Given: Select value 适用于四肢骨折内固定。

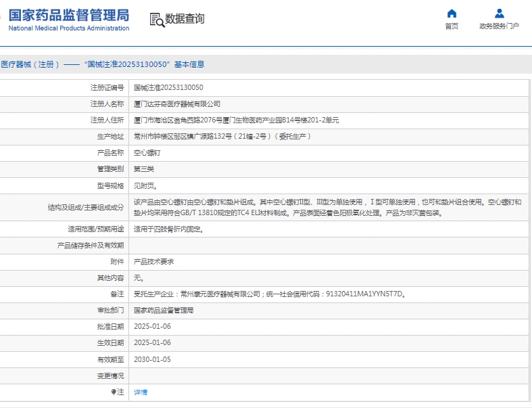Looking at the screenshot, I should [x=168, y=229].
